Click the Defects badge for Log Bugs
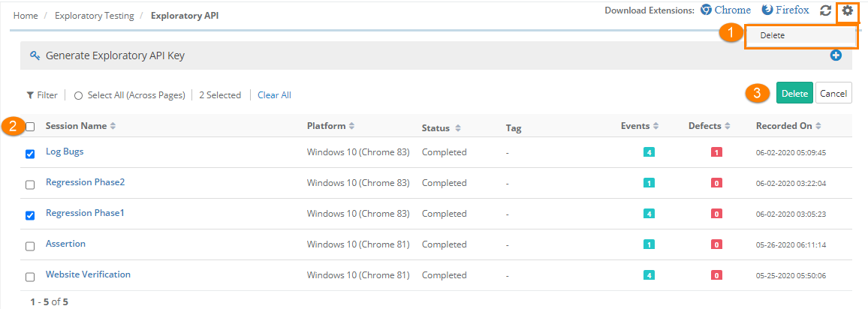The height and width of the screenshot is (309, 868). (x=716, y=152)
